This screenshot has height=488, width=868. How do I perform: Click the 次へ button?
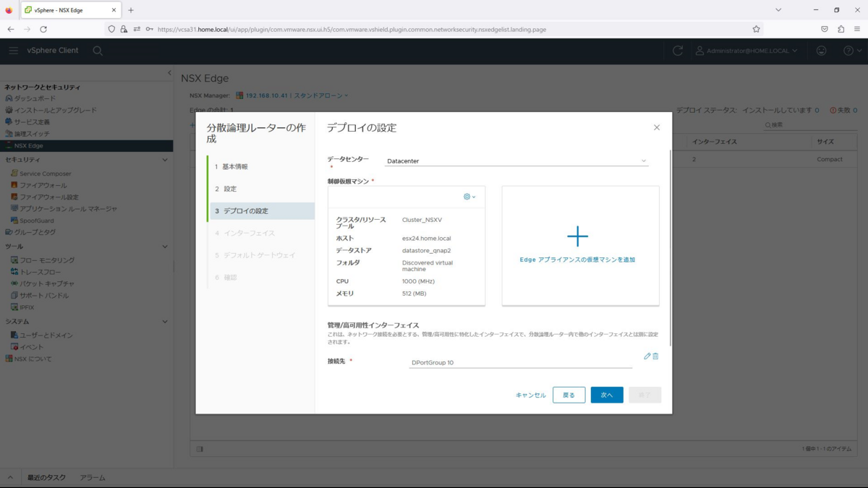tap(607, 395)
